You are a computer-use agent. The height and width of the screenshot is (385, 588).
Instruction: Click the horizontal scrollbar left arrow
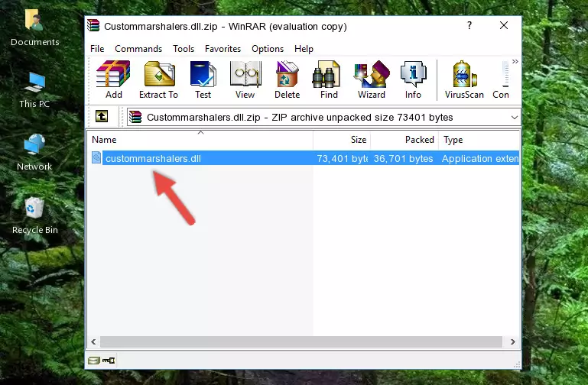pyautogui.click(x=94, y=341)
